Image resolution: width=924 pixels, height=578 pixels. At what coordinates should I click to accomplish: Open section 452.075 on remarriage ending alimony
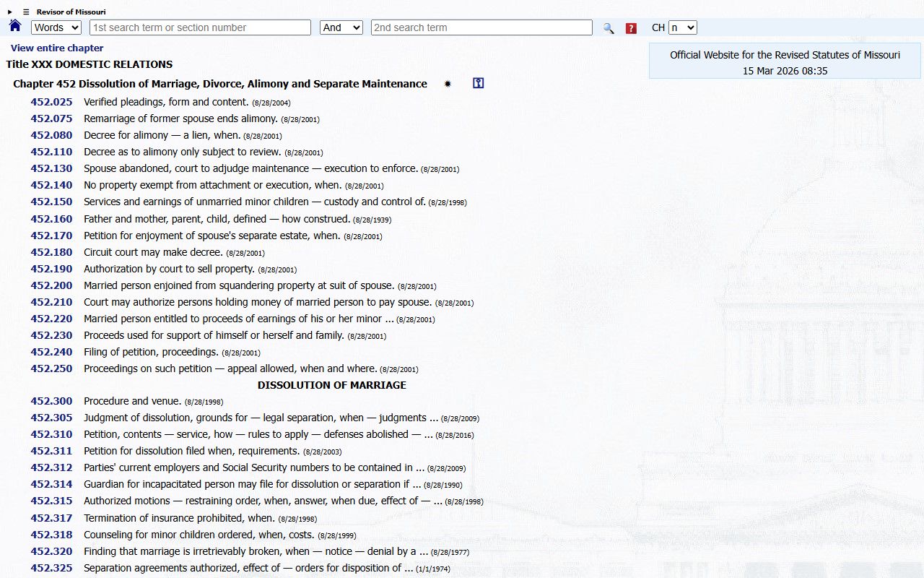click(x=51, y=118)
